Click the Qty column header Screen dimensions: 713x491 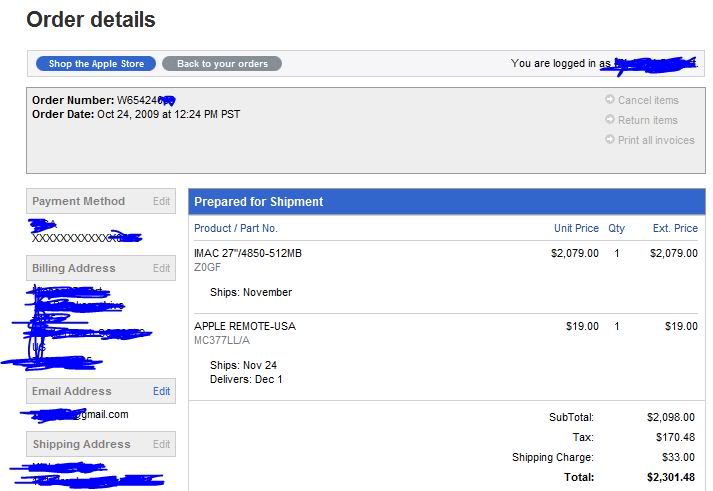tap(616, 229)
